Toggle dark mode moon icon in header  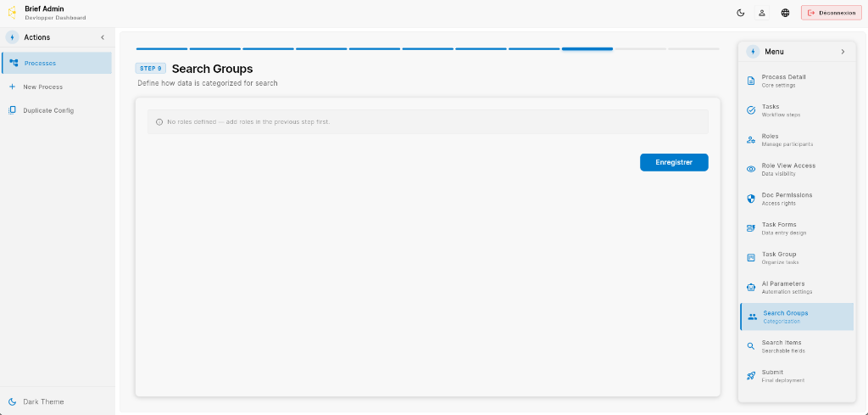(x=740, y=13)
